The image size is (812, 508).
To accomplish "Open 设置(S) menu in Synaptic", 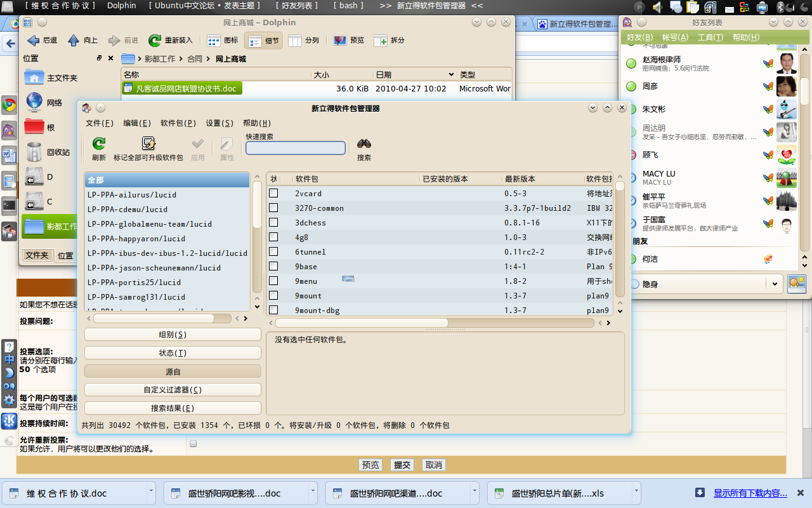I will coord(219,123).
